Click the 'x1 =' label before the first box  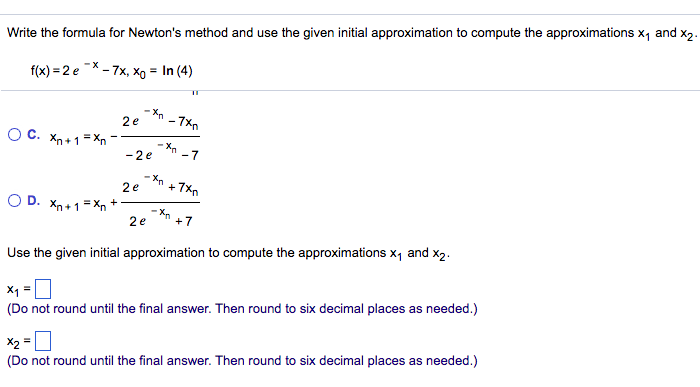point(19,290)
